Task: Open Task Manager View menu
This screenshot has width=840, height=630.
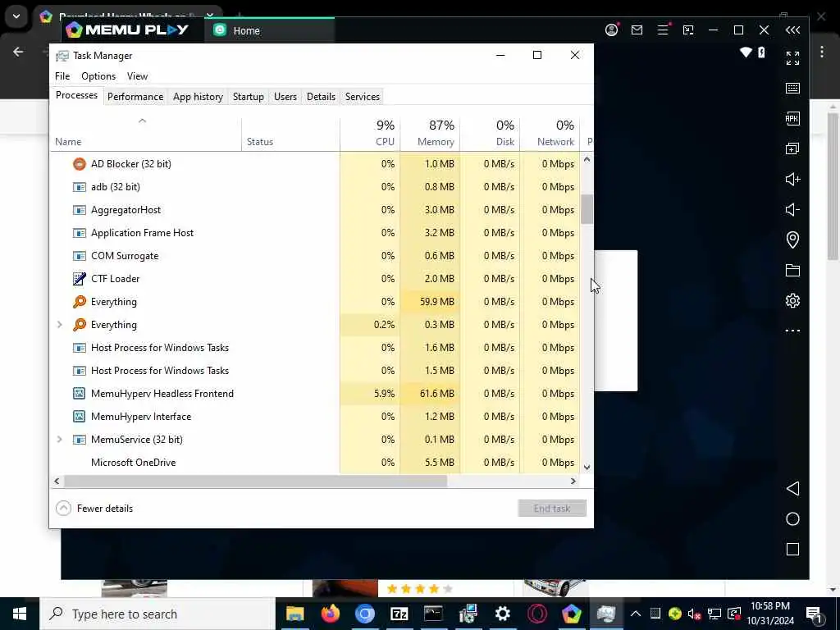Action: pyautogui.click(x=137, y=76)
